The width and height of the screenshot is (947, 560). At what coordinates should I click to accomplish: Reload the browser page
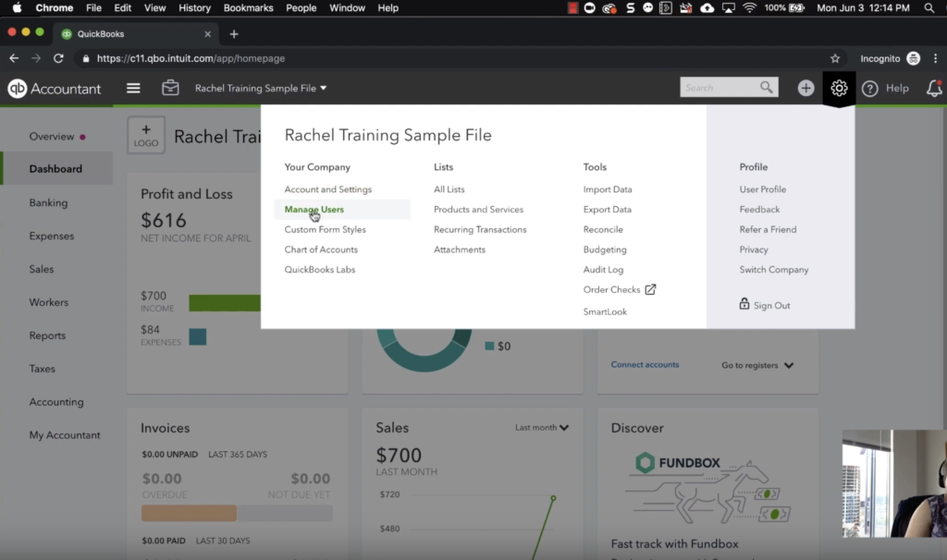58,58
